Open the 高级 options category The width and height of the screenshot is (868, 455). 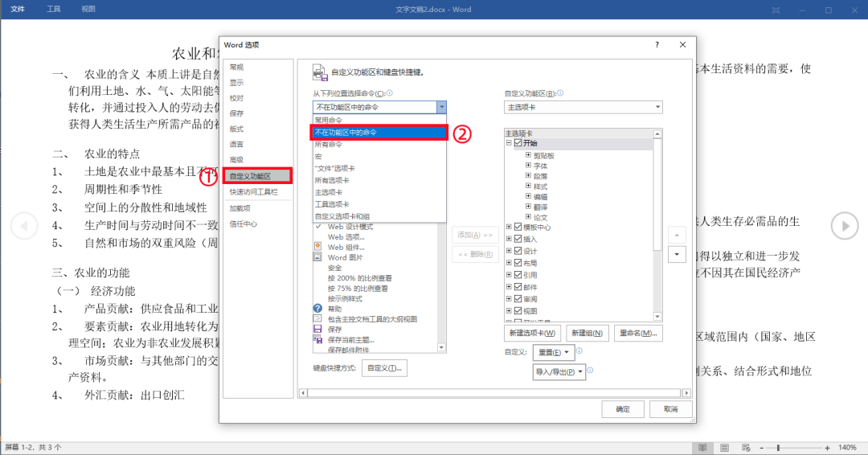(x=258, y=159)
